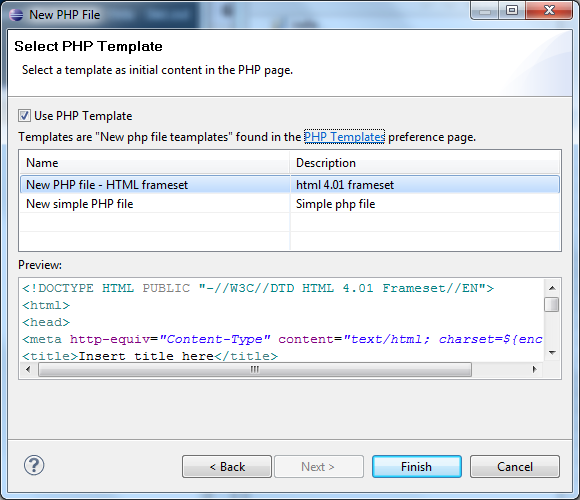This screenshot has height=500, width=580.
Task: Click the preview vertical scrollbar up arrow
Action: [552, 288]
